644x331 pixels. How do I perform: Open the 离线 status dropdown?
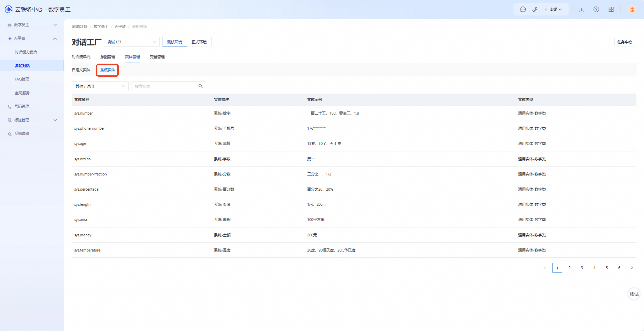[x=554, y=10]
